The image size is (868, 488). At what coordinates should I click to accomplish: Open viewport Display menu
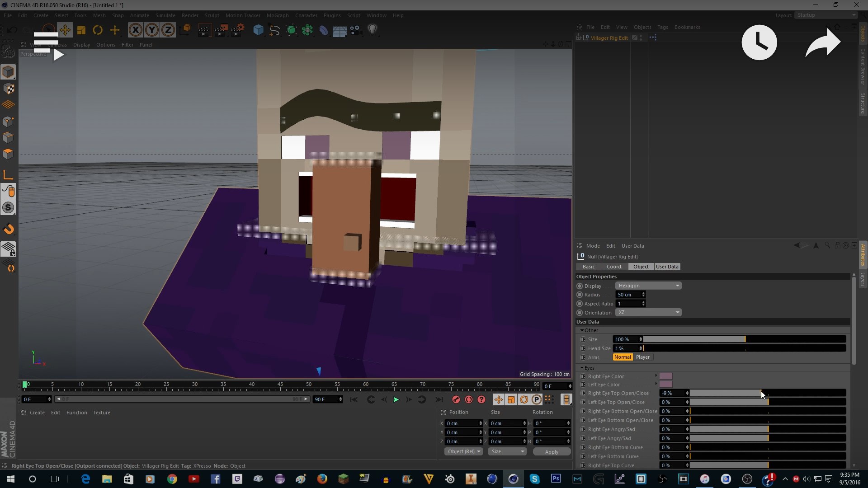[81, 45]
